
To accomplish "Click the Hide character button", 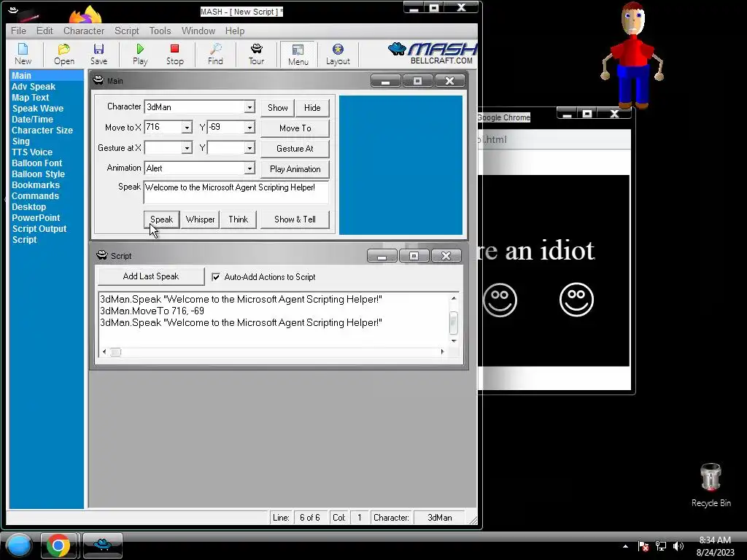I will pyautogui.click(x=312, y=108).
